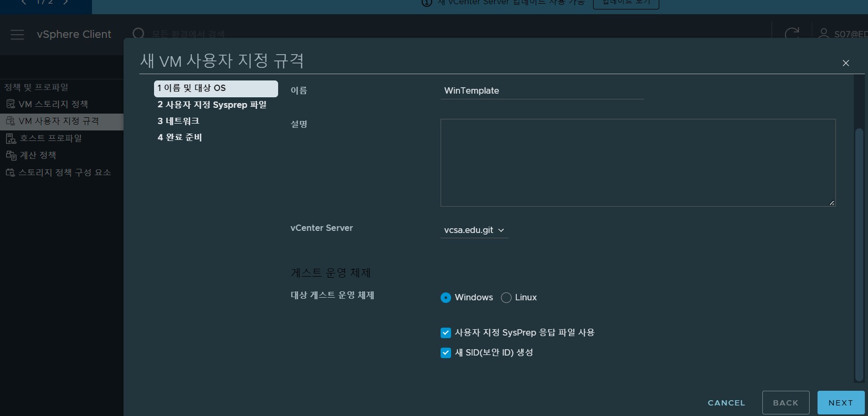Image resolution: width=868 pixels, height=416 pixels.
Task: Go to step 4 완료 준비
Action: pyautogui.click(x=180, y=137)
